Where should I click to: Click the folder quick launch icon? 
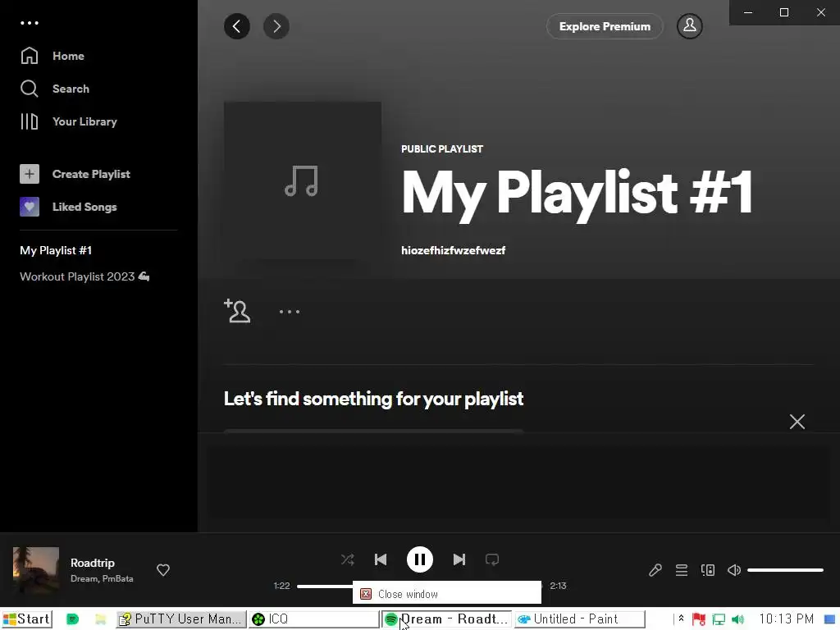point(100,619)
